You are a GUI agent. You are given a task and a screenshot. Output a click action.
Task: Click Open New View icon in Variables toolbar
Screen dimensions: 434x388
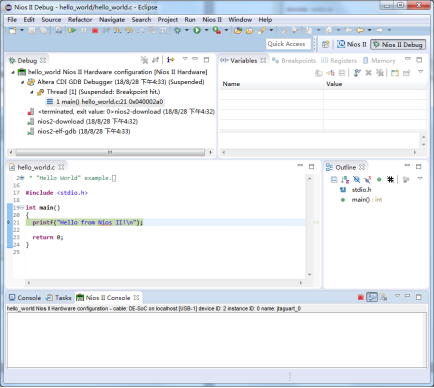[x=395, y=72]
